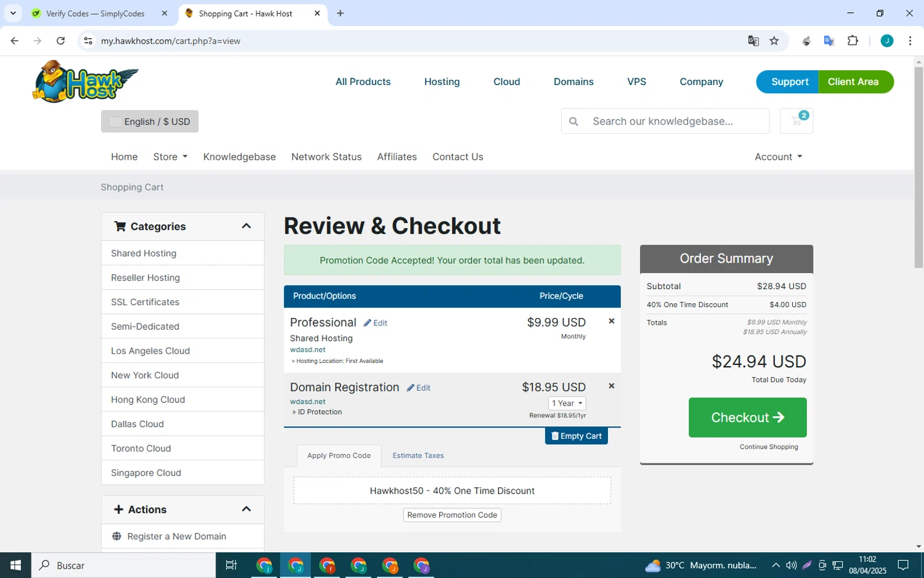Screen dimensions: 924x578
Task: Open the All Products menu
Action: click(363, 81)
